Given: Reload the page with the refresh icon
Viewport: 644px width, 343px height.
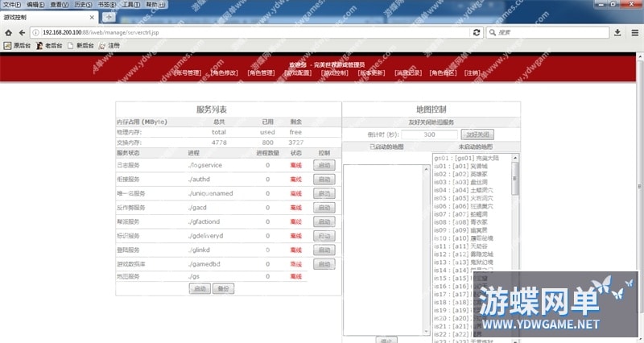Looking at the screenshot, I should 477,32.
